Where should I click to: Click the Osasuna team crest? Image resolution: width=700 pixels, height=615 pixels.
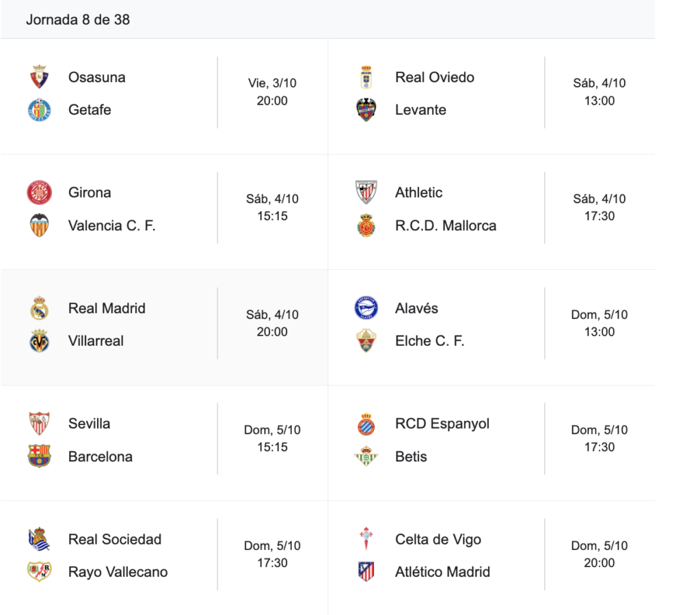tap(40, 77)
